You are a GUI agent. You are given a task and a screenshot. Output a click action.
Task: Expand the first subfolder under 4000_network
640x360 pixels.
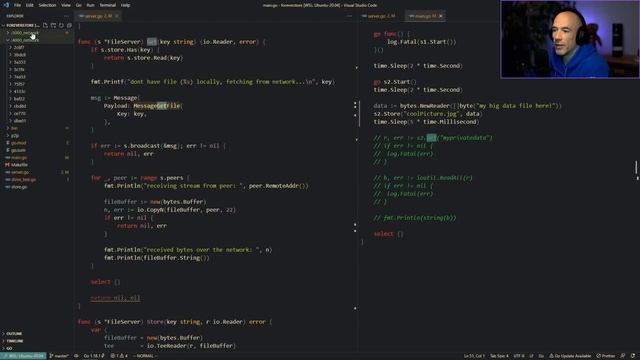(37, 47)
